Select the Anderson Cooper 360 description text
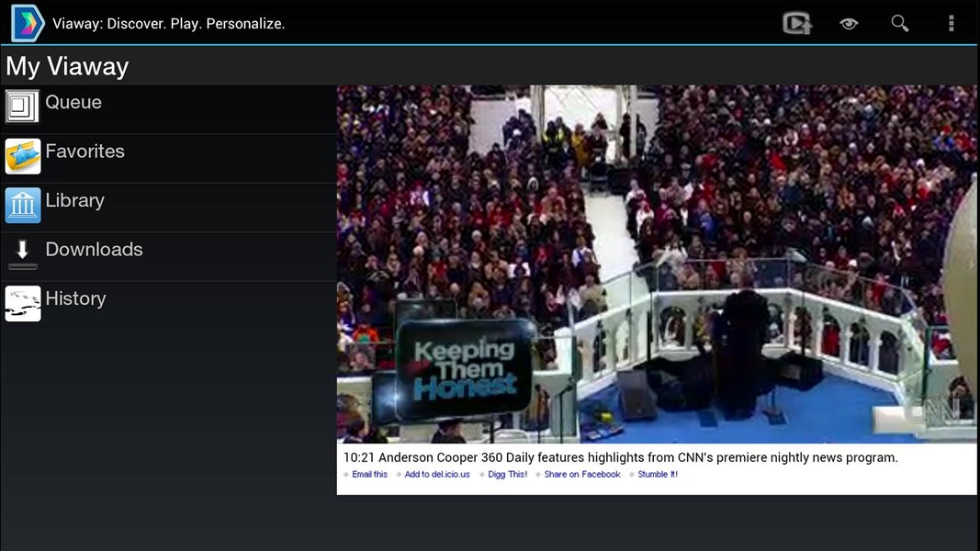This screenshot has height=551, width=980. pos(621,457)
